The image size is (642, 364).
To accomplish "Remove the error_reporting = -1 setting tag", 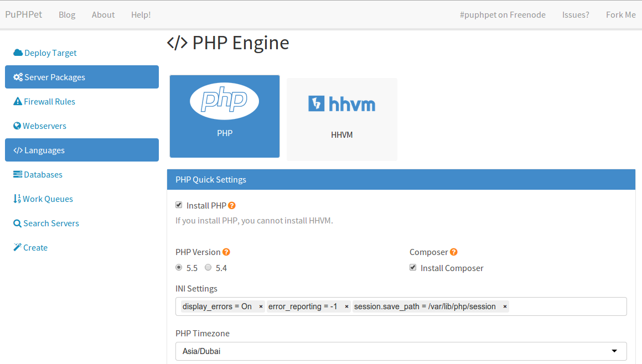I will click(346, 306).
